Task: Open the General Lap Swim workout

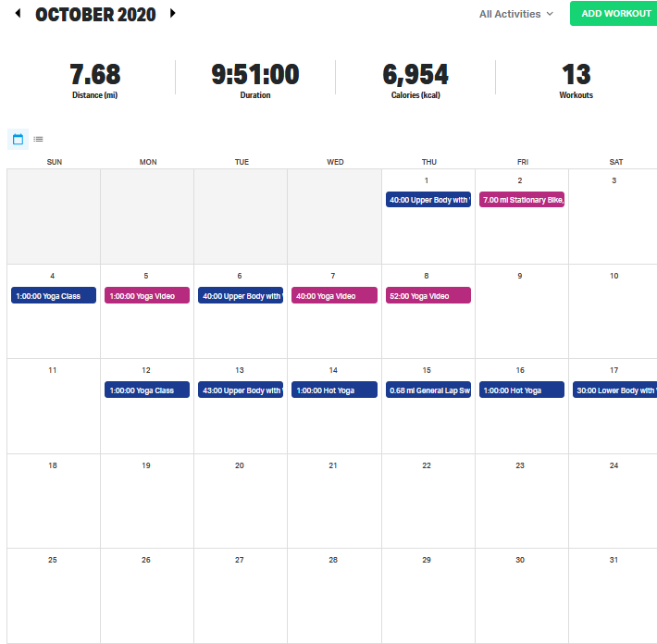Action: [428, 390]
